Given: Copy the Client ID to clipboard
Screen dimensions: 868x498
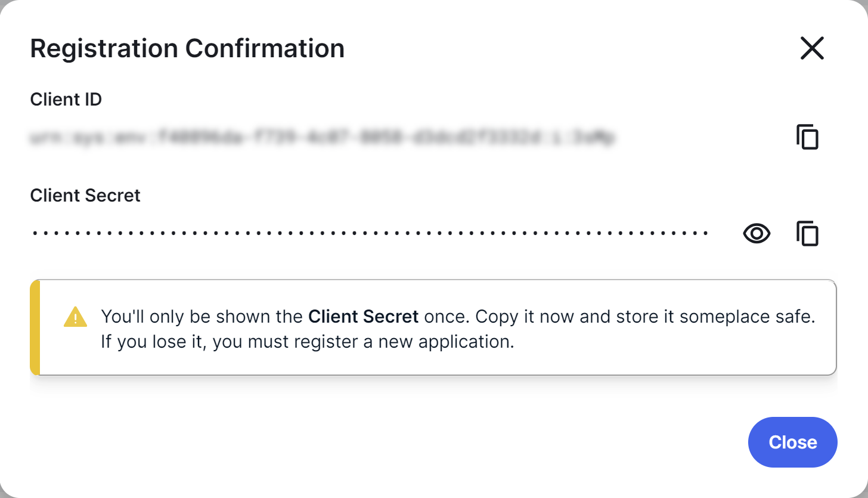Looking at the screenshot, I should (807, 137).
